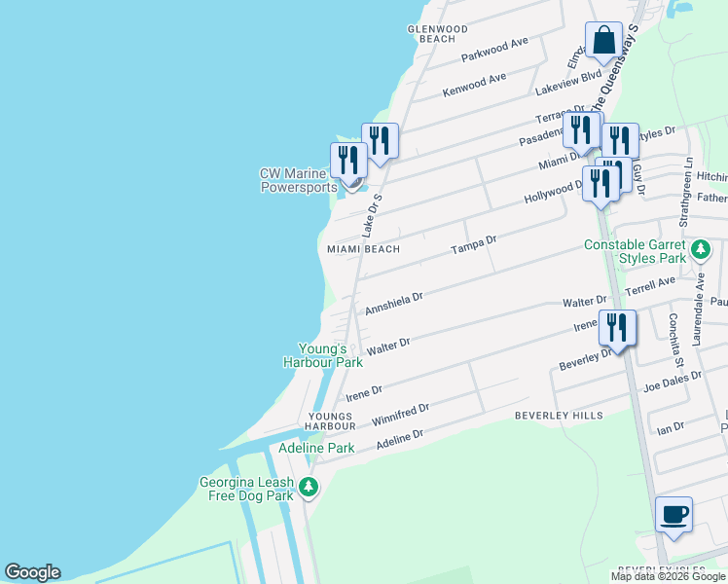Select The Queensway S road label
728x584 pixels.
[x=614, y=70]
